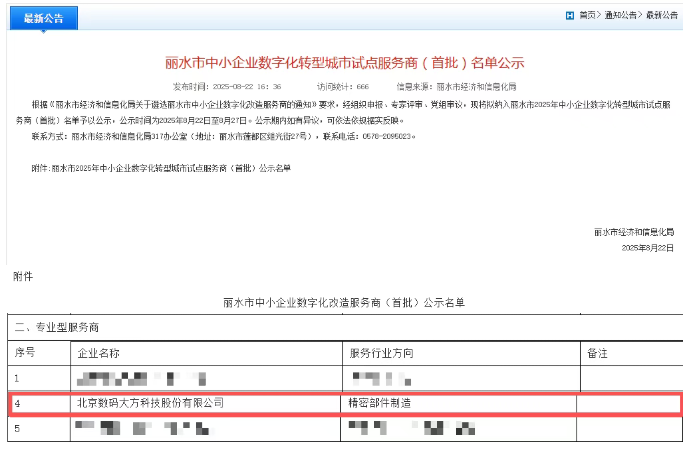Click the 序号 column header
The image size is (697, 455).
(24, 353)
